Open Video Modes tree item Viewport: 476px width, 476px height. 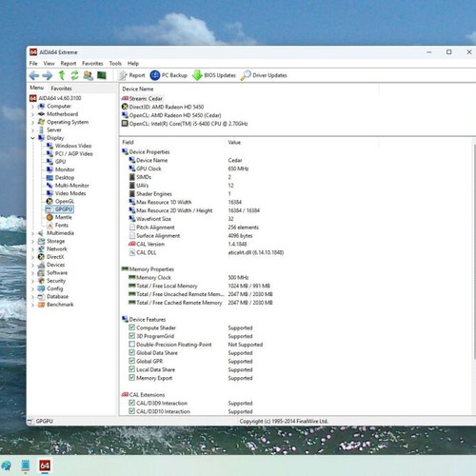[67, 193]
